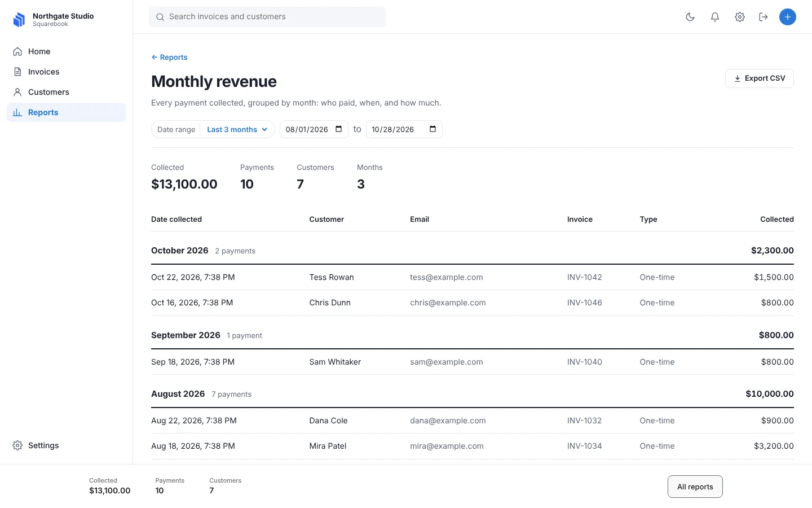Click invoice INV-1040

tap(585, 362)
